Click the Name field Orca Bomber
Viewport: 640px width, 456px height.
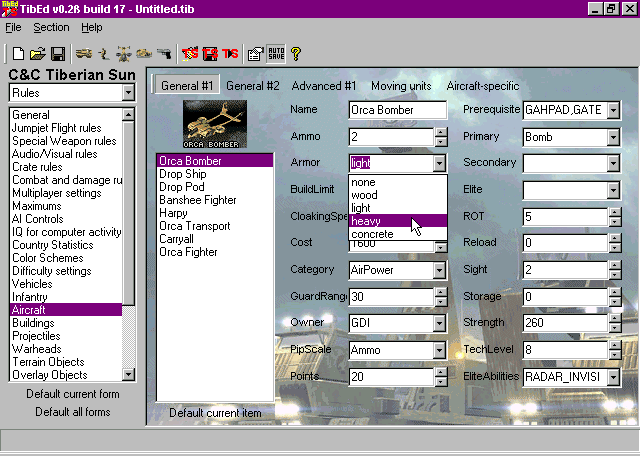pos(398,110)
